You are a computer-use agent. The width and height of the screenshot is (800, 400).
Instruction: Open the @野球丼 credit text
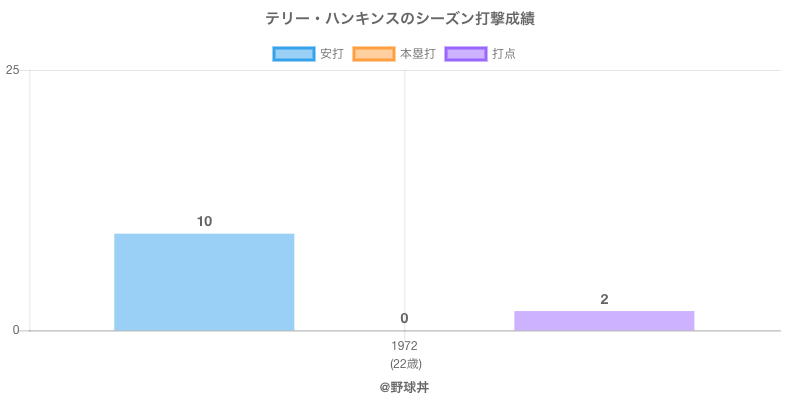(405, 386)
